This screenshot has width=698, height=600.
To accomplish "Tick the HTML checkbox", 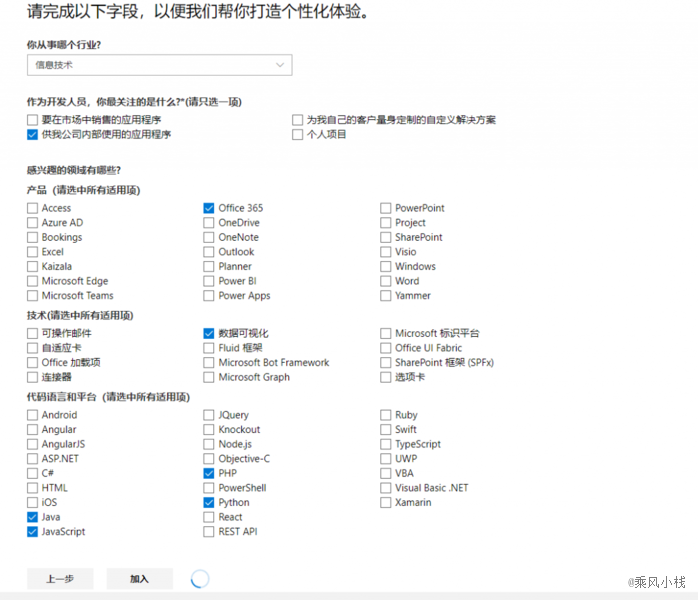I will (32, 488).
